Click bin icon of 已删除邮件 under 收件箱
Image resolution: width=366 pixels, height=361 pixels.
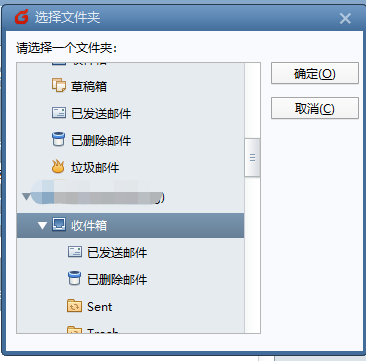[74, 278]
